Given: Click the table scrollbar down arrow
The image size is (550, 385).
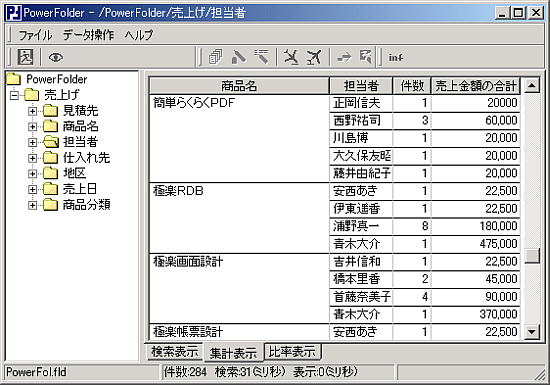Looking at the screenshot, I should pos(532,332).
